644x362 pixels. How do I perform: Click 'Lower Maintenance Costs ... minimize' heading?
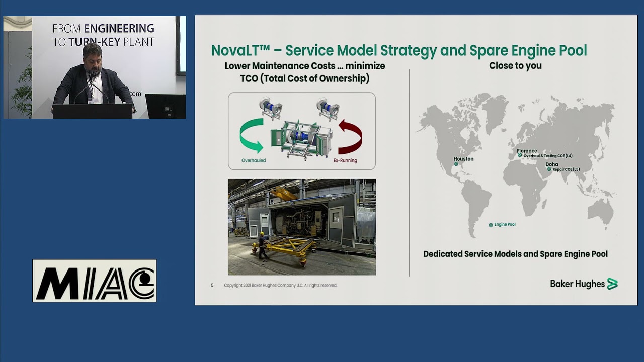[x=305, y=66]
